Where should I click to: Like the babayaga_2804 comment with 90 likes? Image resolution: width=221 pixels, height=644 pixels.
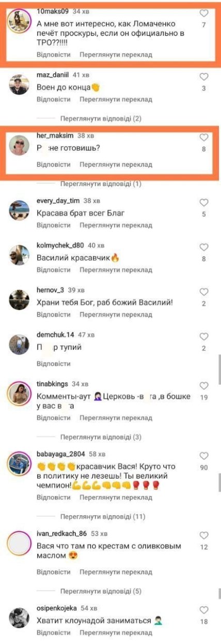(x=204, y=456)
